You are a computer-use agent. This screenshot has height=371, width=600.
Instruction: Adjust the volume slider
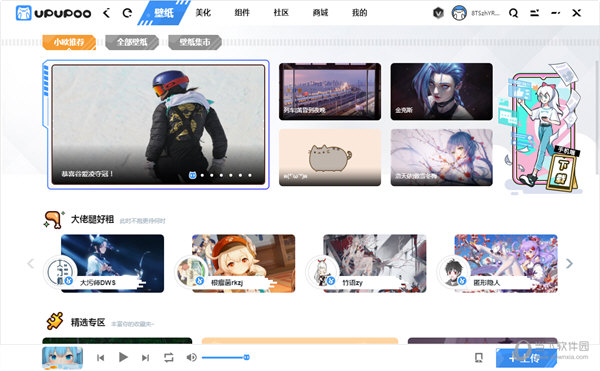226,357
